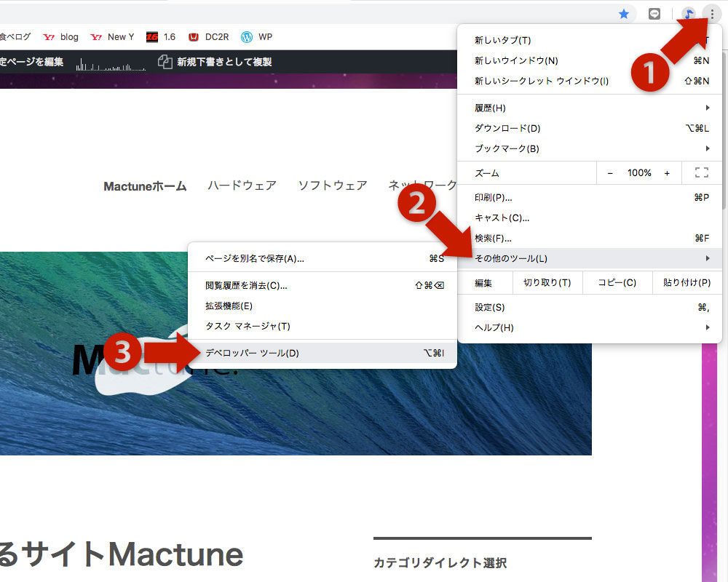Open 新しいシークレット ウインドウ(I)
Viewport: 728px width, 582px height.
(590, 81)
